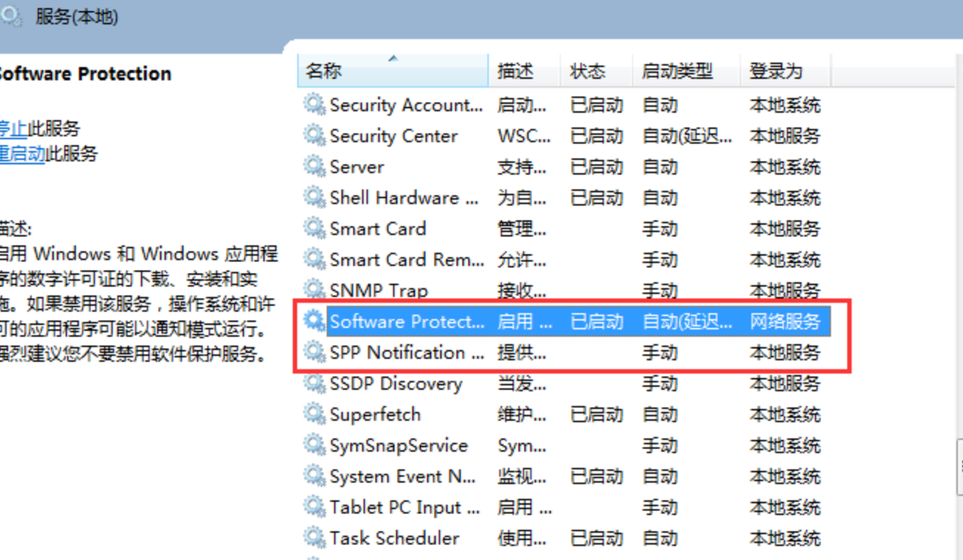The height and width of the screenshot is (560, 963).
Task: Click the Superfetch service gear icon
Action: pos(315,414)
